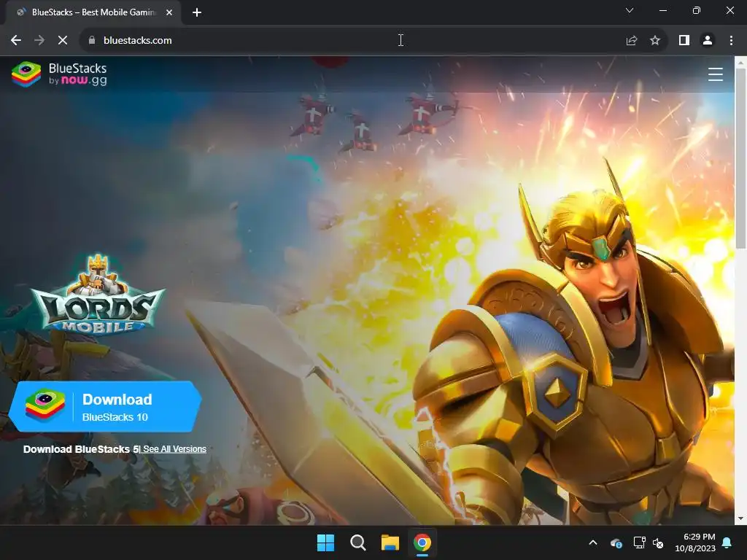Click the BlueStacks icon inside Download button

[x=44, y=405]
